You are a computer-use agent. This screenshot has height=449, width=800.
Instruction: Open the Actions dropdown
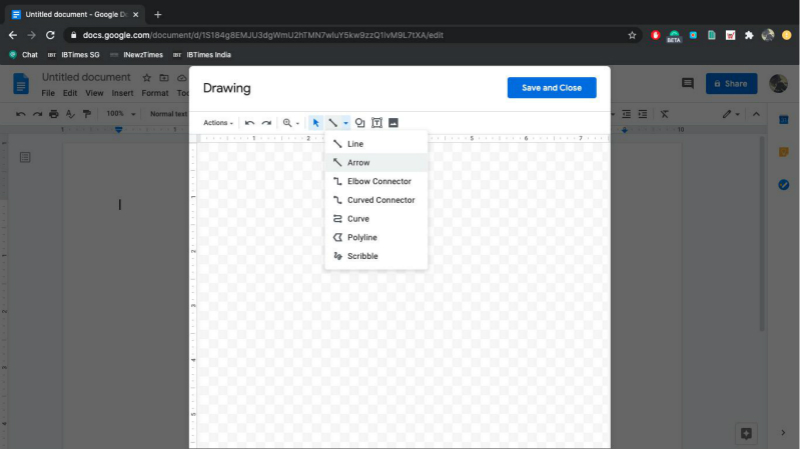[218, 123]
